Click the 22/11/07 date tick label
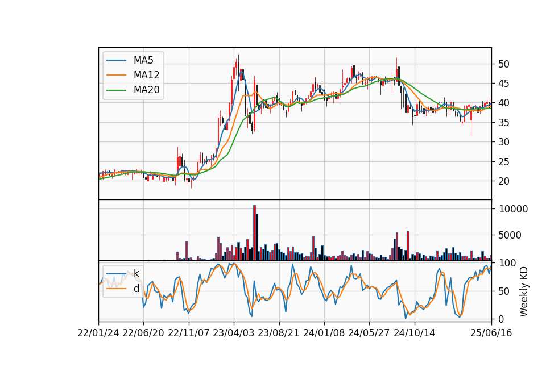This screenshot has width=546, height=392. [189, 333]
